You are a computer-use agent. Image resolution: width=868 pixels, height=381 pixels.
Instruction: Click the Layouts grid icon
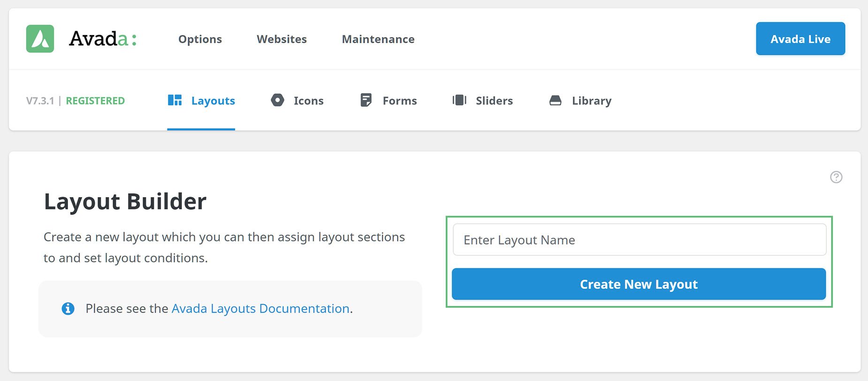(x=175, y=100)
